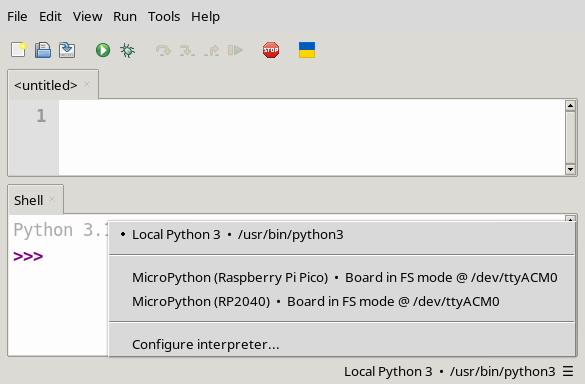Debug current script using the bug icon
The image size is (585, 384).
tap(128, 50)
